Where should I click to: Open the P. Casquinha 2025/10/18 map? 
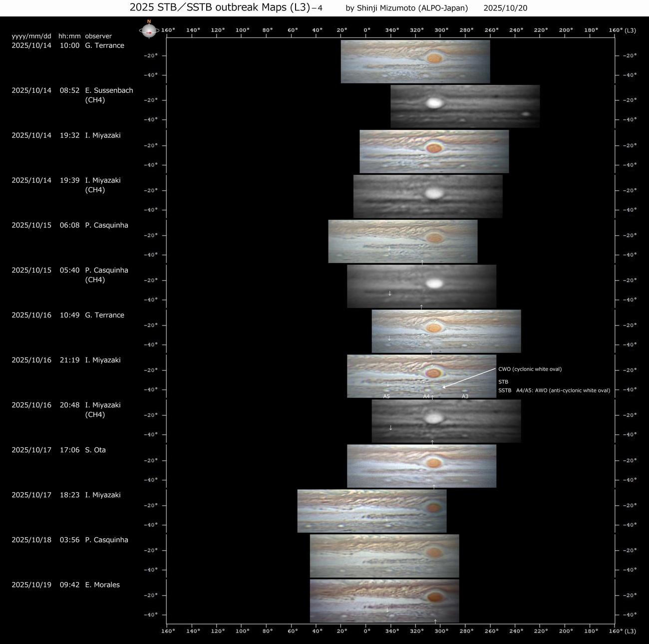point(384,556)
